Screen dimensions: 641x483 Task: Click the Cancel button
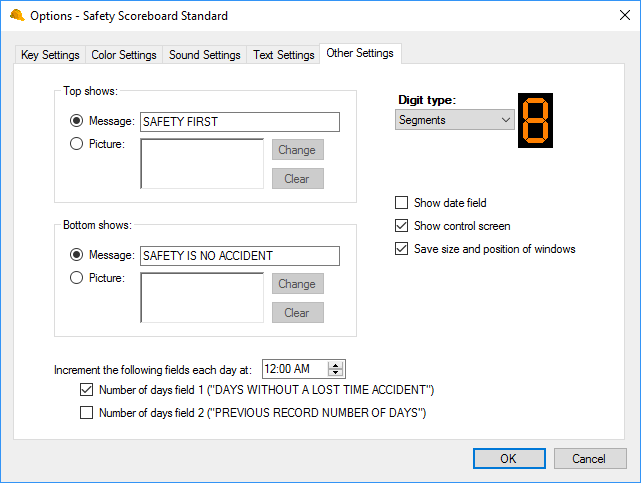[x=588, y=458]
